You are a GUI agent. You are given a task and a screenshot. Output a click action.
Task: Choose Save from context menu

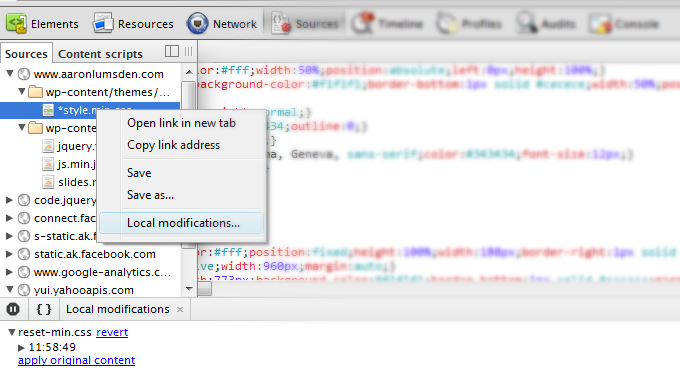(139, 173)
